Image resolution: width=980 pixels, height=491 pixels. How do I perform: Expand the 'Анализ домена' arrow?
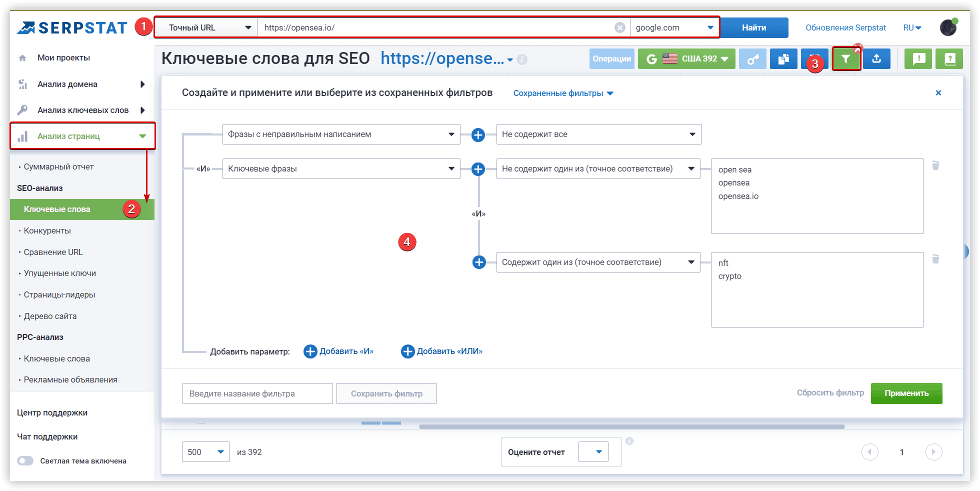tap(142, 84)
